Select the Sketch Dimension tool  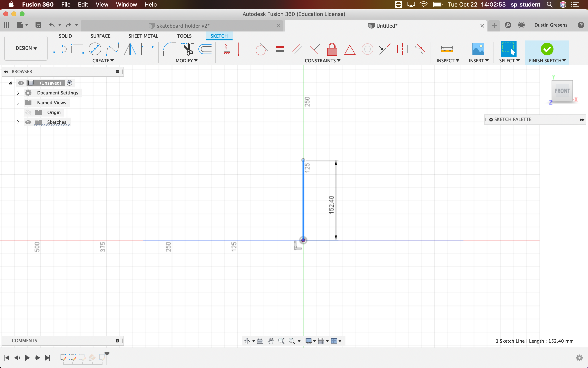(x=148, y=49)
